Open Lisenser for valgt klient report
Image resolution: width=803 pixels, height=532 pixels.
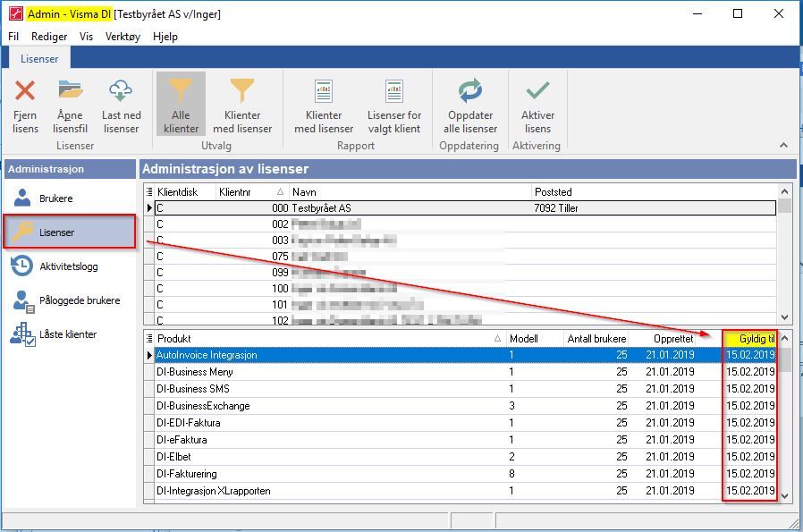point(394,104)
